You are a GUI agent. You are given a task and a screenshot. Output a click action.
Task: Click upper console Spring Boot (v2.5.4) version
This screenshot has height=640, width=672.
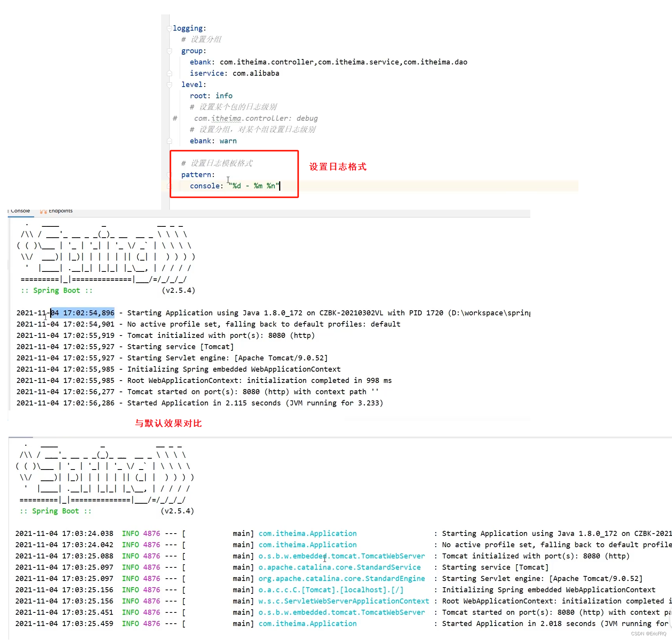click(x=178, y=290)
